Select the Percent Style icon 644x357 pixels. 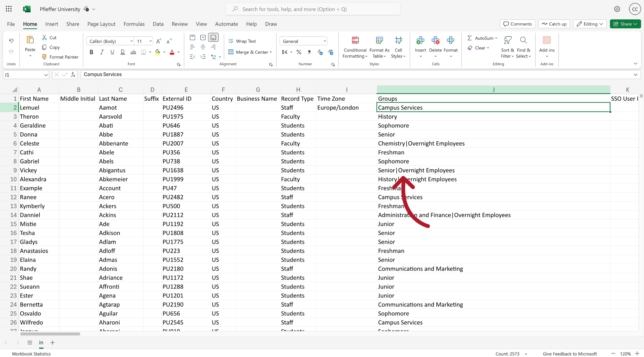point(299,52)
